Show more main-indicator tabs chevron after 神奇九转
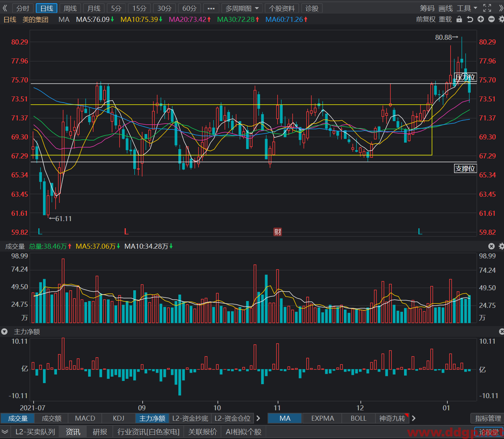Screen dimensions: 504x439 (x=414, y=418)
